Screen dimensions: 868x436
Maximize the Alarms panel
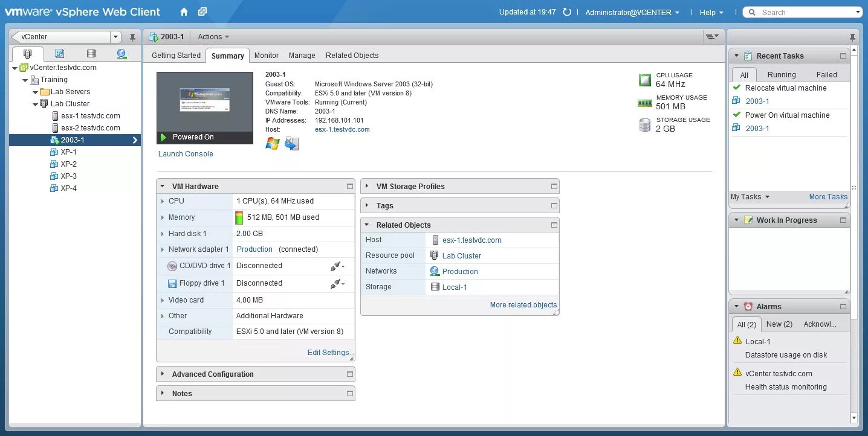coord(843,307)
